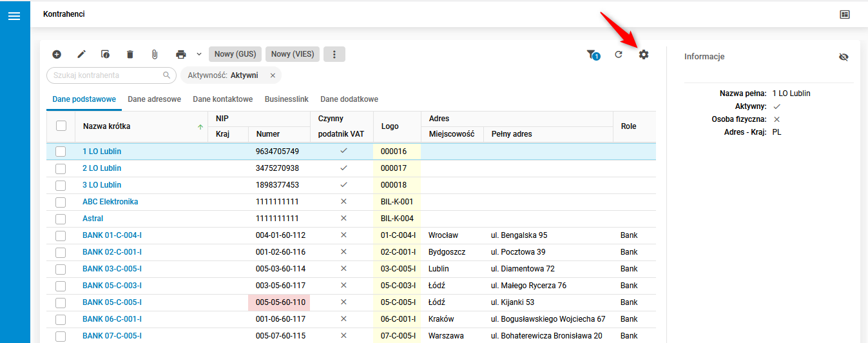The image size is (868, 343).
Task: Expand print options dropdown arrow
Action: pos(199,55)
